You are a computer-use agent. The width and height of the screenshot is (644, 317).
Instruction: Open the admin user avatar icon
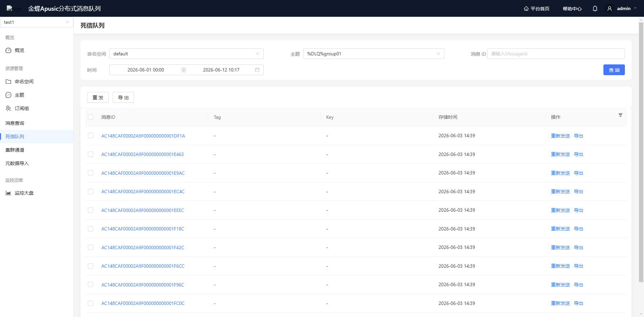[610, 9]
